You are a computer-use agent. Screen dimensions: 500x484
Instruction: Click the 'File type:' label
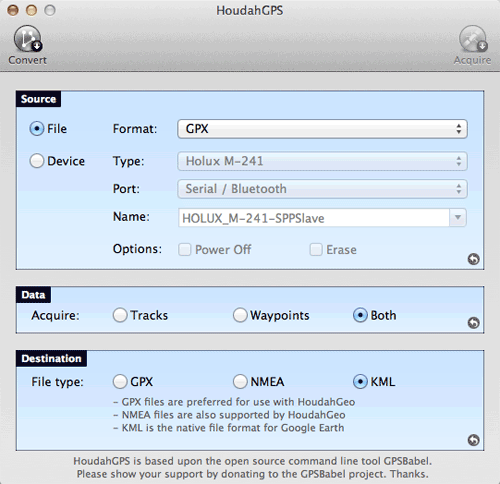[57, 382]
